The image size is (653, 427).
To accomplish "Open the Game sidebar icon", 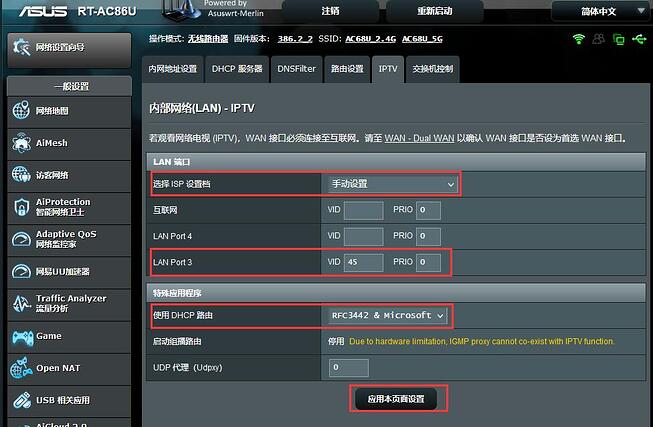I will (x=20, y=336).
